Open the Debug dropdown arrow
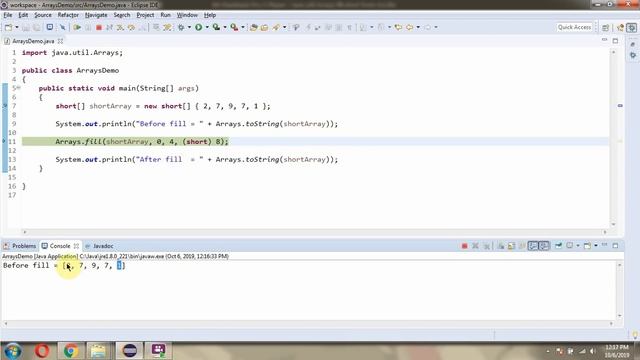This screenshot has height=360, width=640. pyautogui.click(x=189, y=27)
